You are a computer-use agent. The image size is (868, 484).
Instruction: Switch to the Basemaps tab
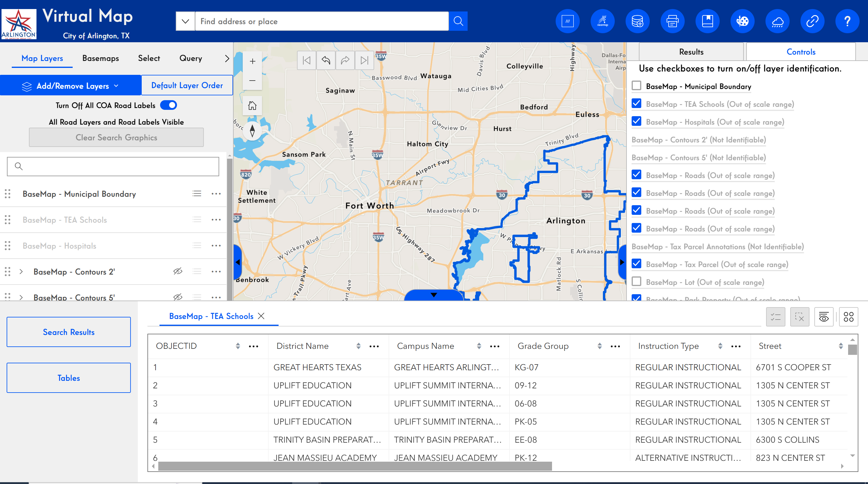(100, 58)
